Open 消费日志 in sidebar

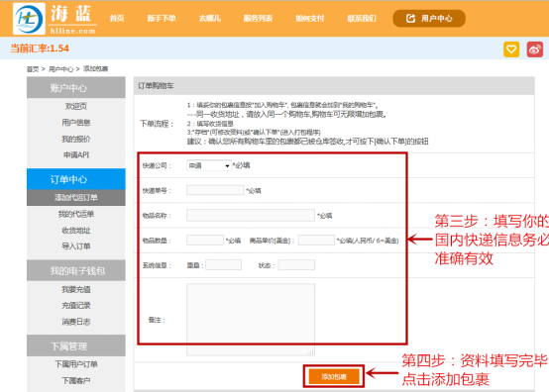(76, 322)
